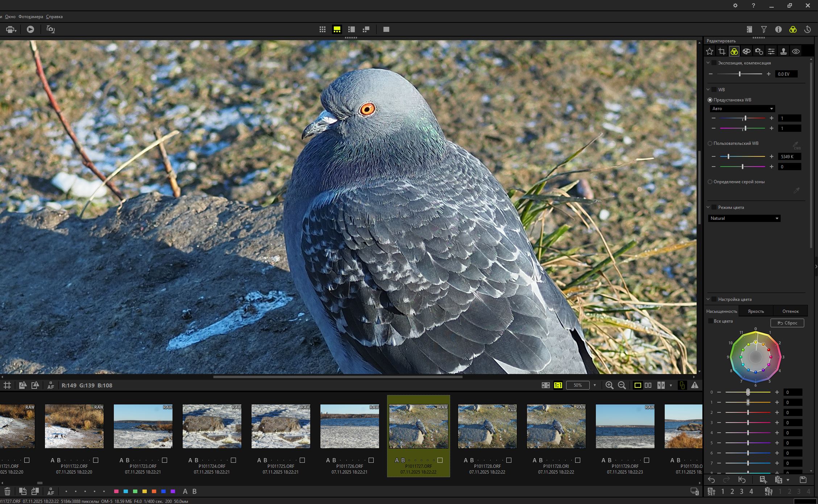This screenshot has height=504, width=818.
Task: Select thumbnail P1011729.ORF
Action: tap(625, 427)
